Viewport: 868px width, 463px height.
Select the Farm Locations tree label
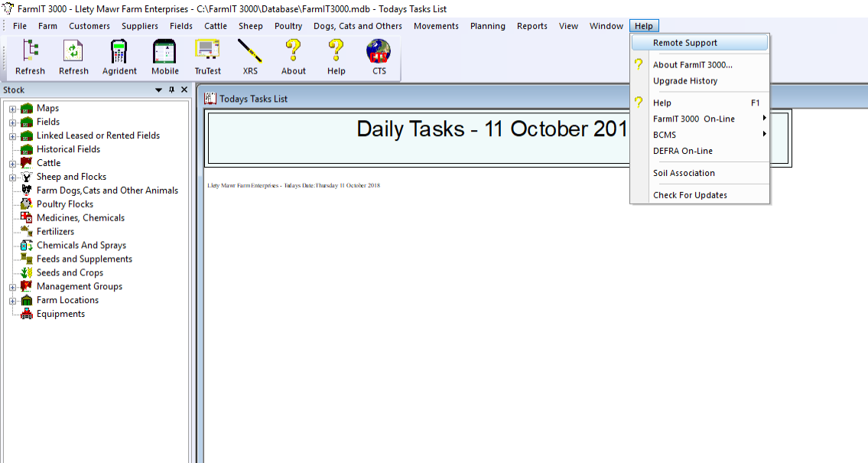coord(67,300)
